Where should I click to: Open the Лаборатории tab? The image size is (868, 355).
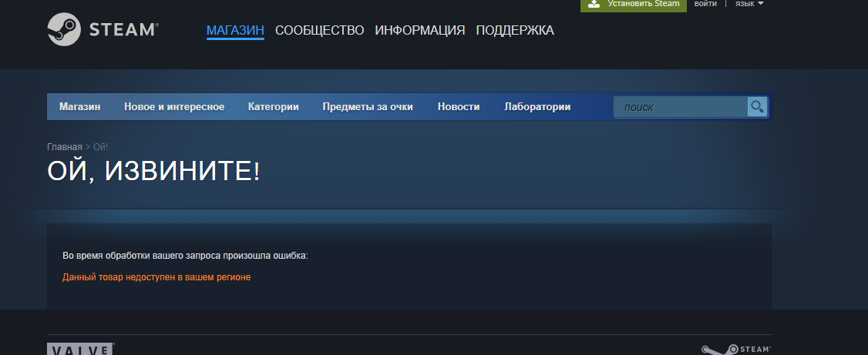[537, 107]
